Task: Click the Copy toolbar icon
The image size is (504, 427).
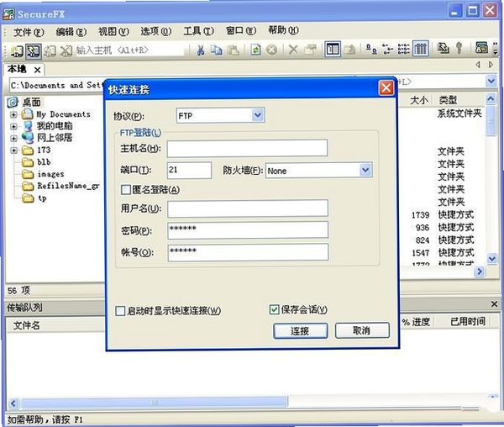Action: [217, 50]
